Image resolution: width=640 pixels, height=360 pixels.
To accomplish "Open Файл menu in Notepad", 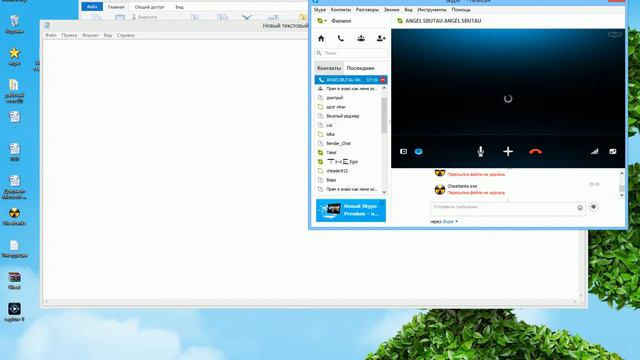I will click(x=51, y=36).
